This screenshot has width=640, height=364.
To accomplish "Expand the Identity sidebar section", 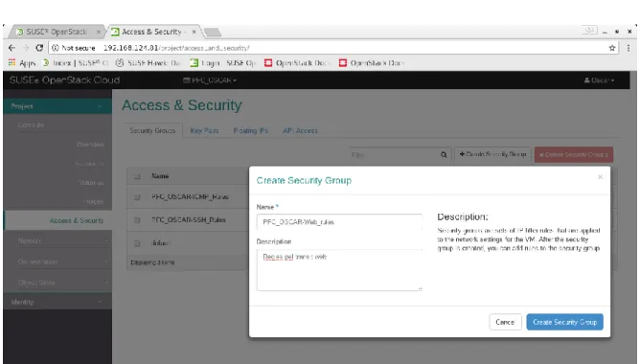I will (57, 302).
